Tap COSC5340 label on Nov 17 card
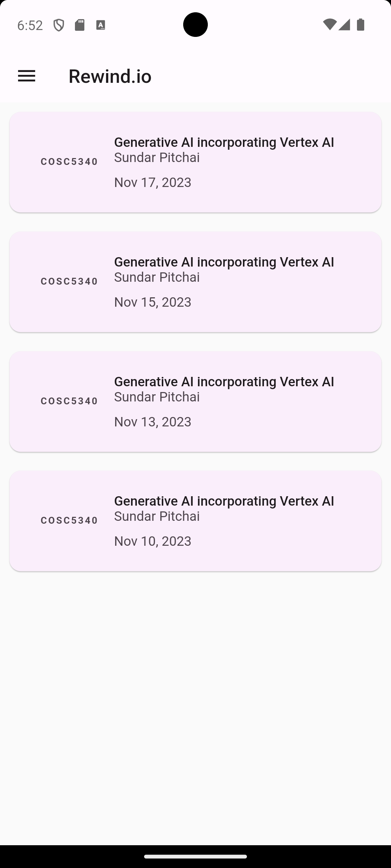Screen dimensions: 391x868 (69, 162)
